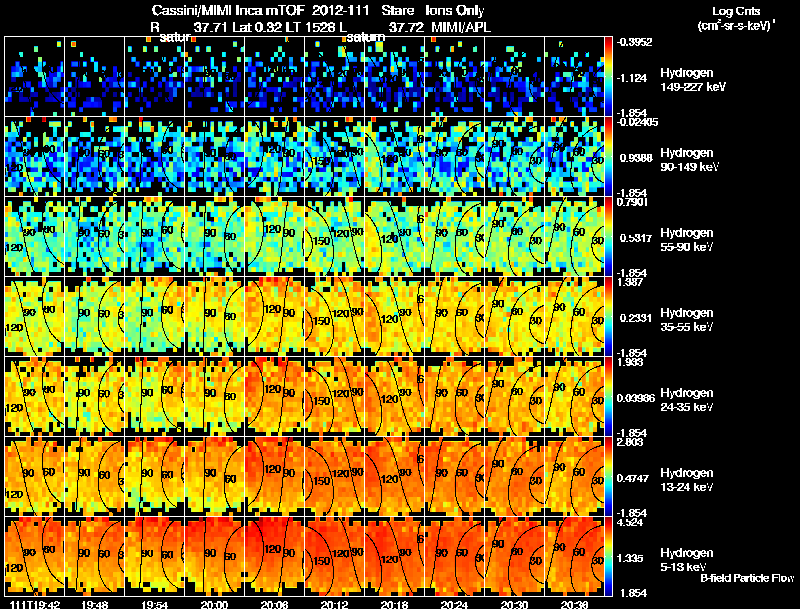This screenshot has height=609, width=800.
Task: Click the Hydrogen 149-227 keV color bar
Action: pos(608,76)
